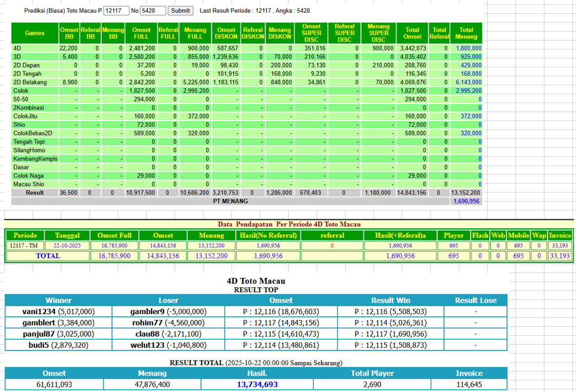The height and width of the screenshot is (392, 576).
Task: Open ColokJitu Total Menang 372,000
Action: click(471, 116)
